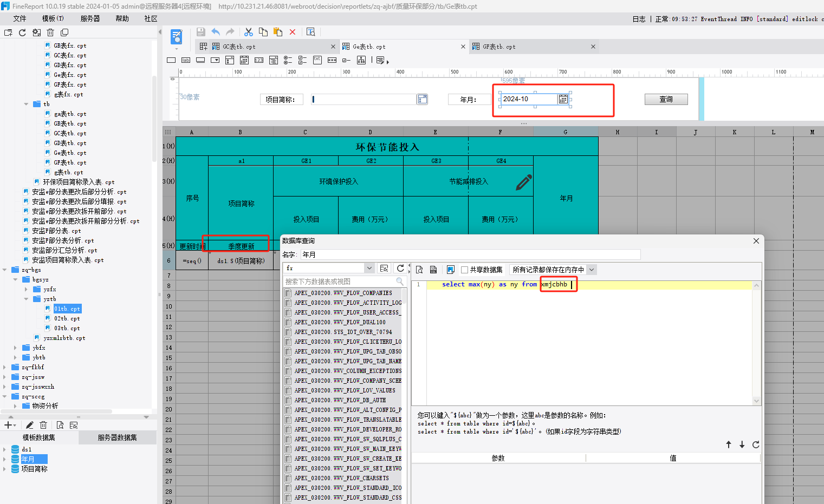
Task: Collapse the bgsyz folder
Action: click(15, 279)
